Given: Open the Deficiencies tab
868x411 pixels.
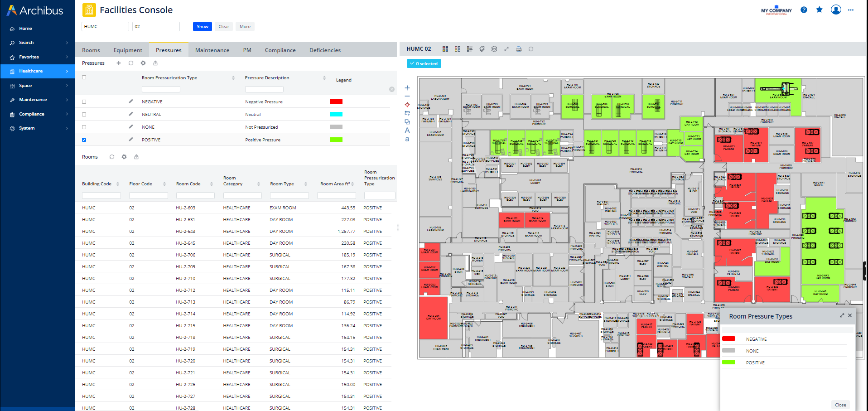Looking at the screenshot, I should click(325, 50).
